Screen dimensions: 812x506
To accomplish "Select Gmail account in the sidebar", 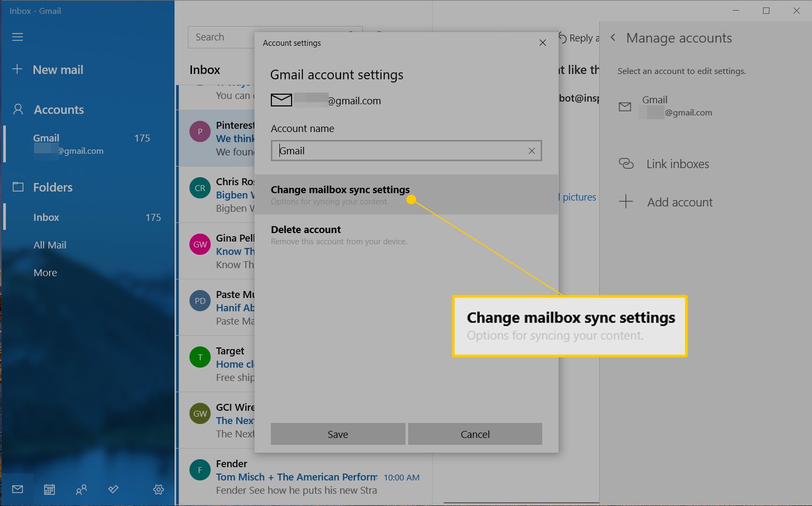I will (88, 144).
